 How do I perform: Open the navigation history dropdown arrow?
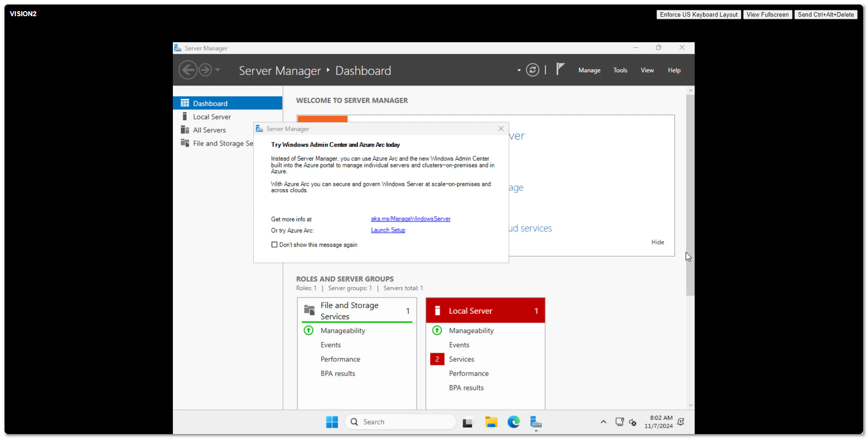pyautogui.click(x=218, y=70)
